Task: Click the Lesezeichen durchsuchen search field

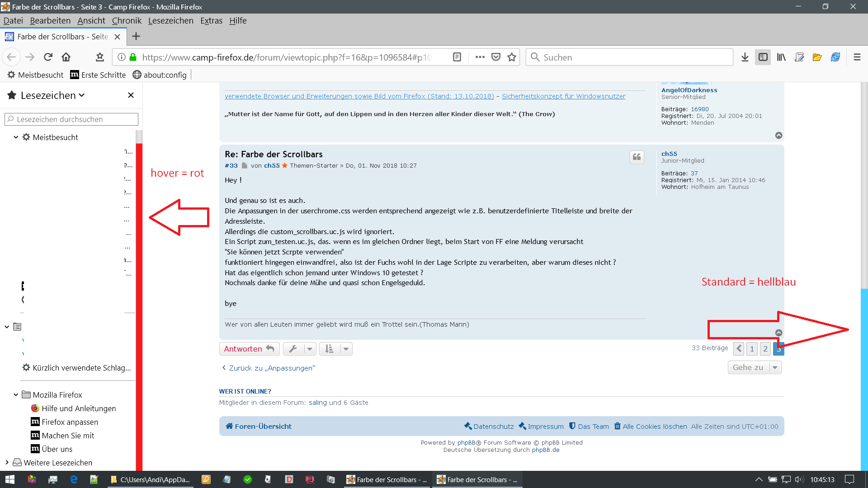Action: [71, 119]
